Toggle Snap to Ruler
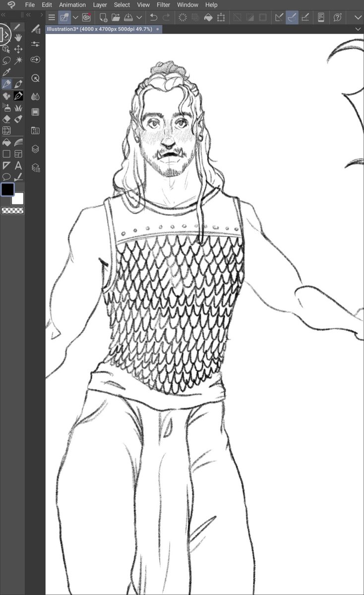The image size is (364, 595). click(279, 17)
